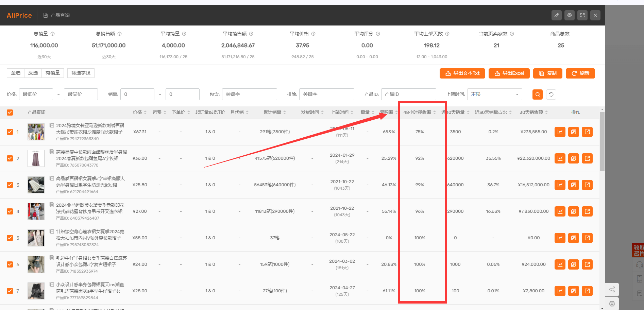Image resolution: width=644 pixels, height=310 pixels.
Task: Uncheck row 1 product checkbox
Action: point(10,132)
